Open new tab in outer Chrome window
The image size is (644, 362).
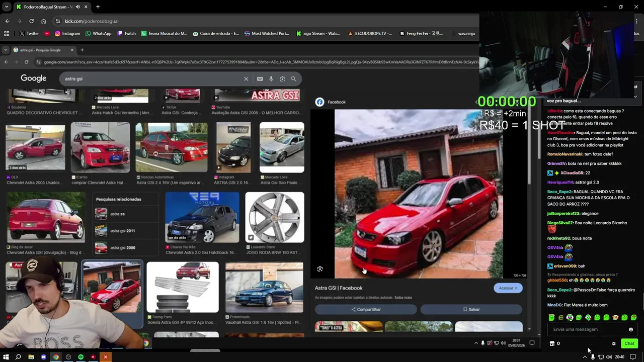(98, 7)
